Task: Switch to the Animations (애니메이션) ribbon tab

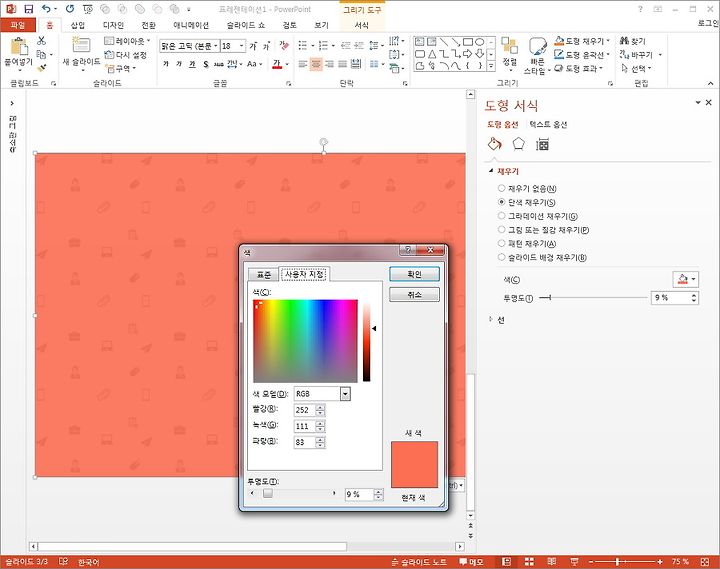Action: [x=191, y=25]
